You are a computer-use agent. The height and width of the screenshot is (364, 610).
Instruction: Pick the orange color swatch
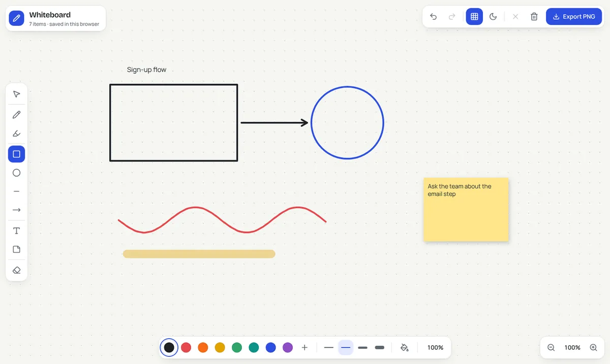[x=203, y=348]
